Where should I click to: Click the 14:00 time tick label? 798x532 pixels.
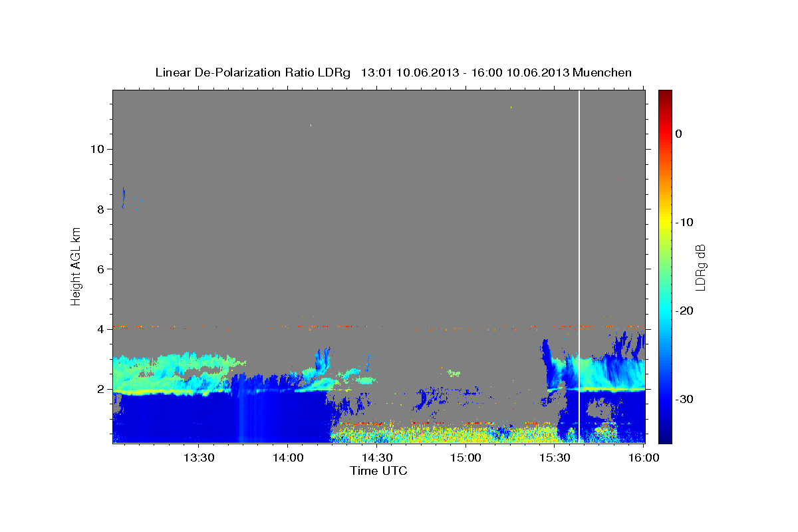pos(287,458)
